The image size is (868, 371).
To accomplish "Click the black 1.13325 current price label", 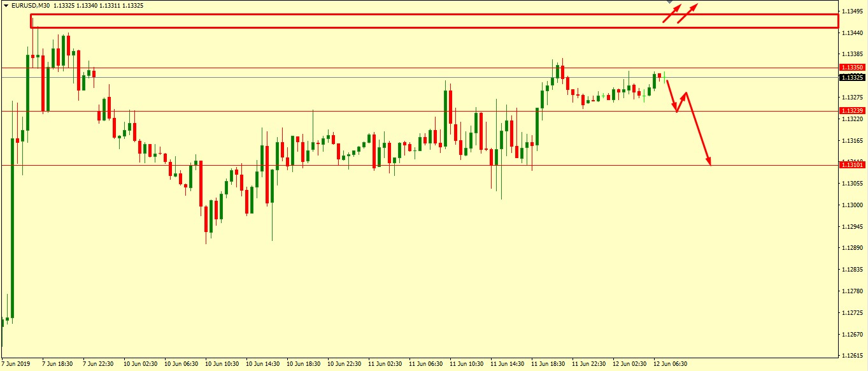I will pyautogui.click(x=851, y=77).
